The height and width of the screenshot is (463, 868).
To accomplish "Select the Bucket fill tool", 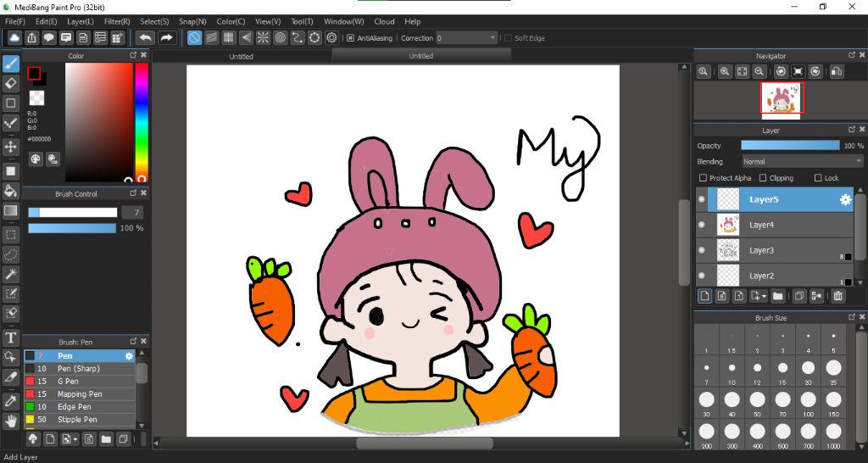I will coord(10,191).
